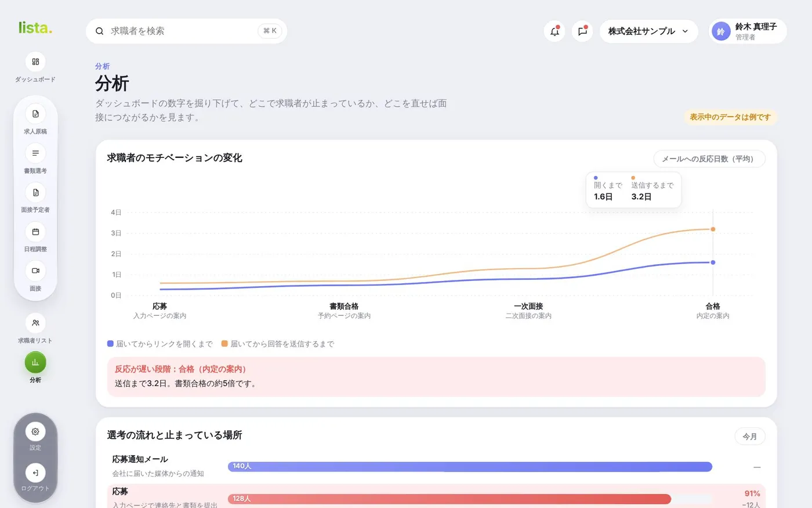Viewport: 812px width, 508px height.
Task: Open the メールへの反応日数(平均) selector
Action: tap(709, 158)
